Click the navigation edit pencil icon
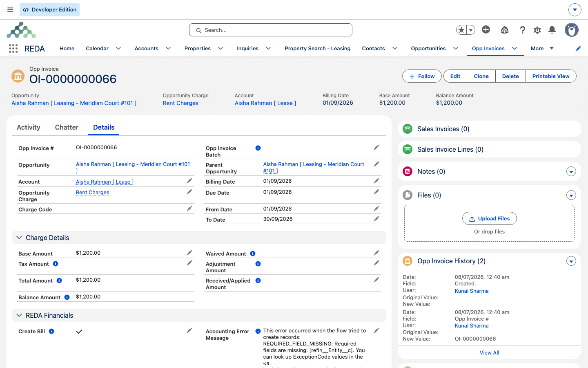This screenshot has width=588, height=368. [578, 49]
